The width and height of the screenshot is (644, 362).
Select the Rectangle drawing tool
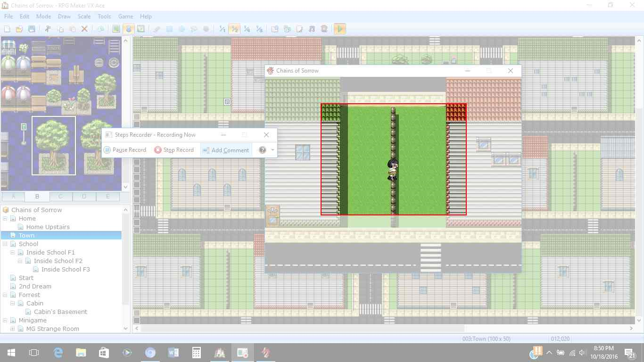tap(169, 29)
